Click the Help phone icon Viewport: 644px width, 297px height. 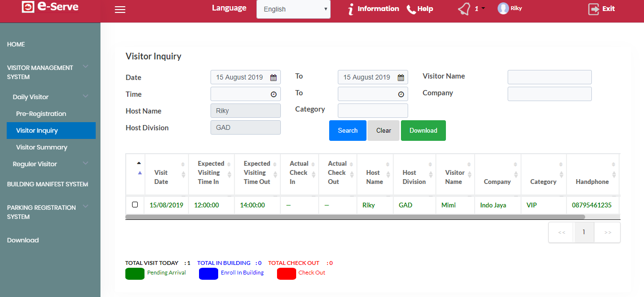click(x=411, y=9)
